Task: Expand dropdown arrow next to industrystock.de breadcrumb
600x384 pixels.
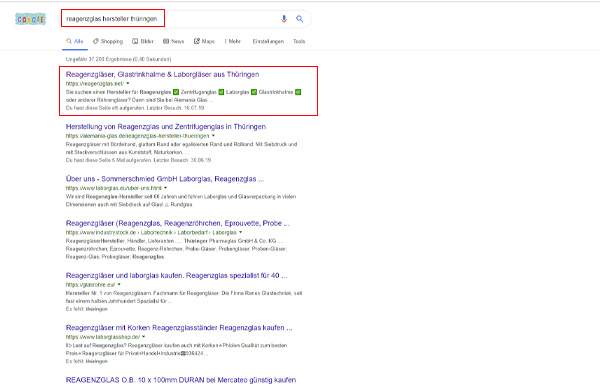Action: point(241,232)
